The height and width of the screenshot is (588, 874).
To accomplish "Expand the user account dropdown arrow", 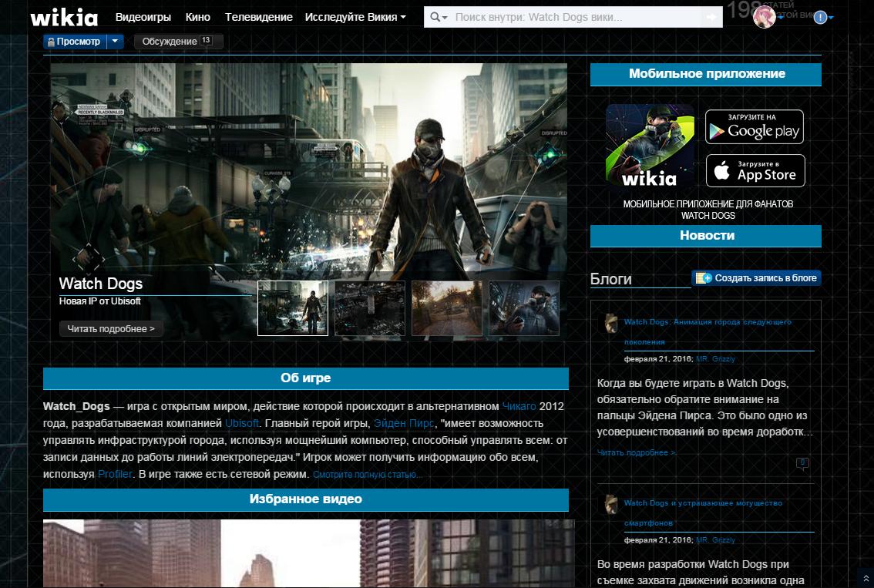I will point(781,18).
